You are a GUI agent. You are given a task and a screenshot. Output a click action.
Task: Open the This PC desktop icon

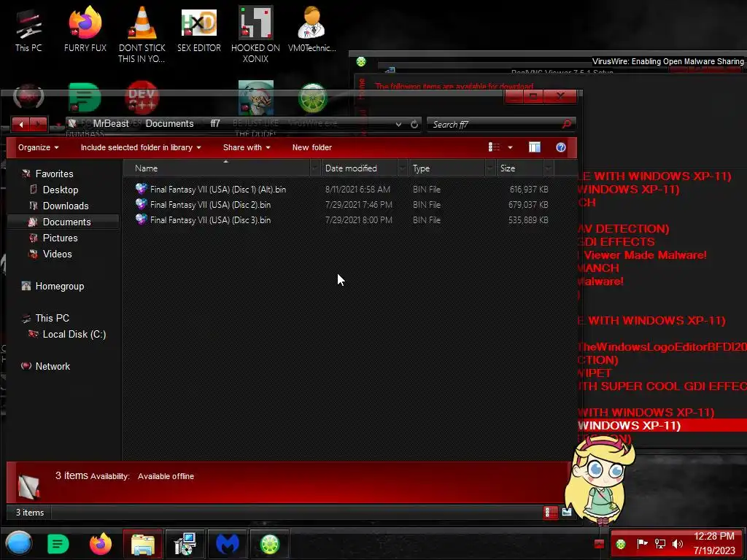[28, 31]
